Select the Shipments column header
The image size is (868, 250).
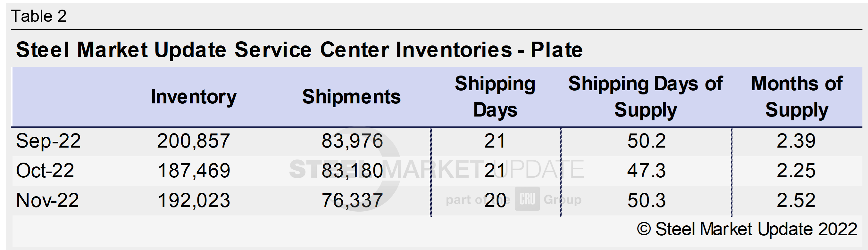tap(351, 97)
